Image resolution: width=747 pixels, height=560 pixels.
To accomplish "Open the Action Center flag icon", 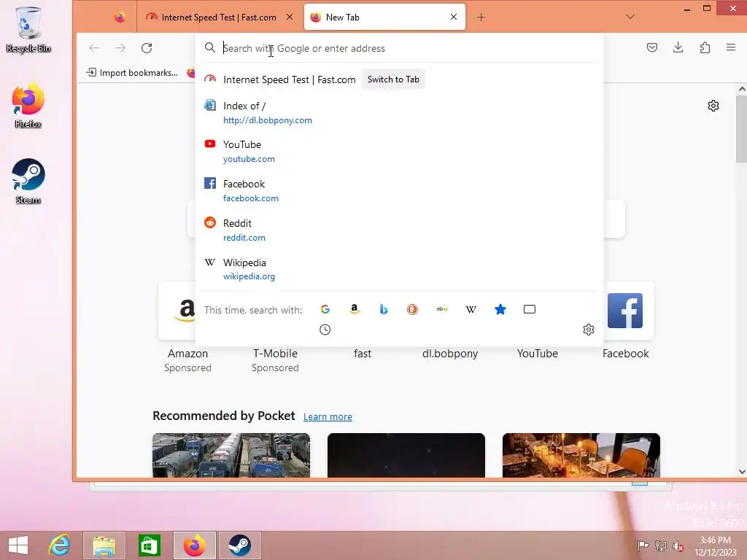I will pos(643,545).
